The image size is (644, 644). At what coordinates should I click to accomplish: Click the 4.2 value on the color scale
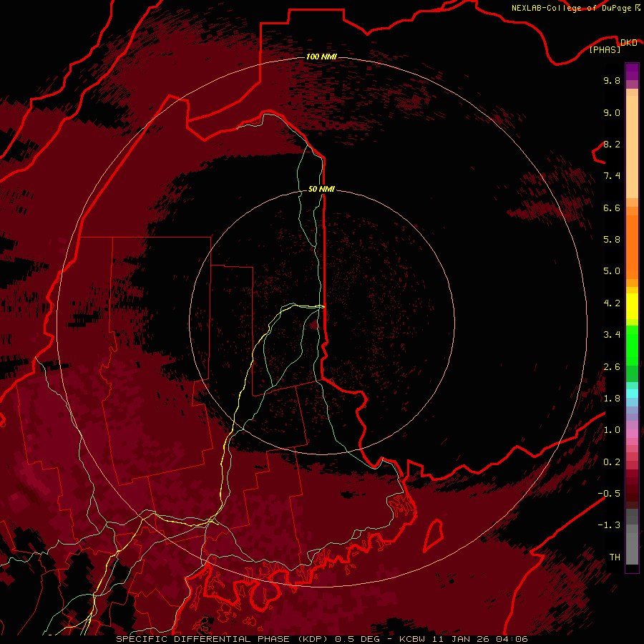[612, 303]
